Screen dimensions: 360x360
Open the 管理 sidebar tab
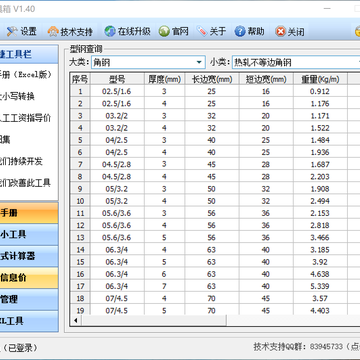coord(29,299)
